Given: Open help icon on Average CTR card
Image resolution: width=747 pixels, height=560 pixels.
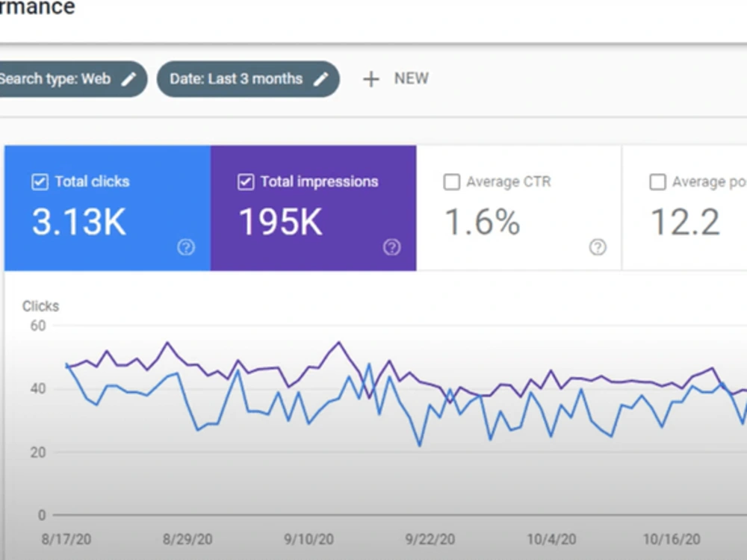Looking at the screenshot, I should tap(598, 247).
